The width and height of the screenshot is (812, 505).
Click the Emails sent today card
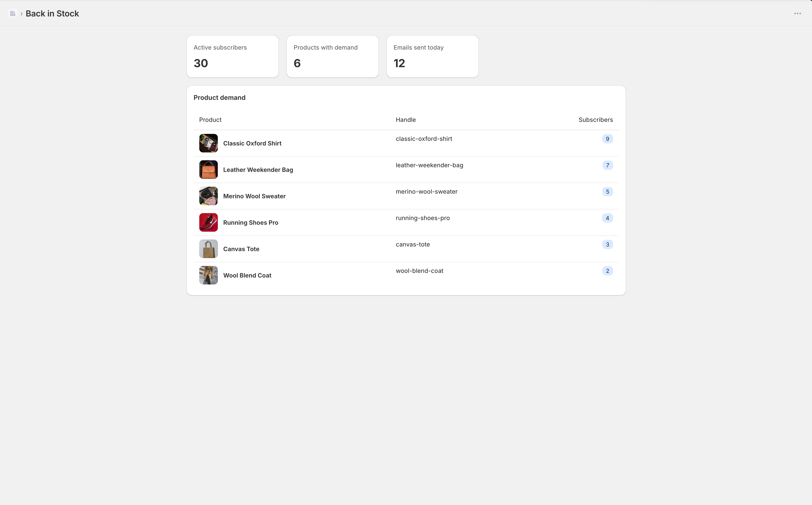point(433,57)
